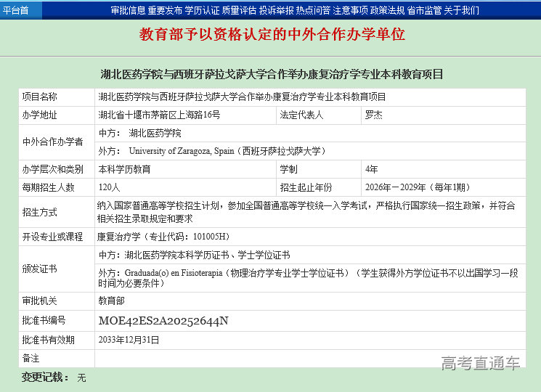The height and width of the screenshot is (392, 541).
Task: Open the 审批信息 menu item
Action: pos(128,10)
